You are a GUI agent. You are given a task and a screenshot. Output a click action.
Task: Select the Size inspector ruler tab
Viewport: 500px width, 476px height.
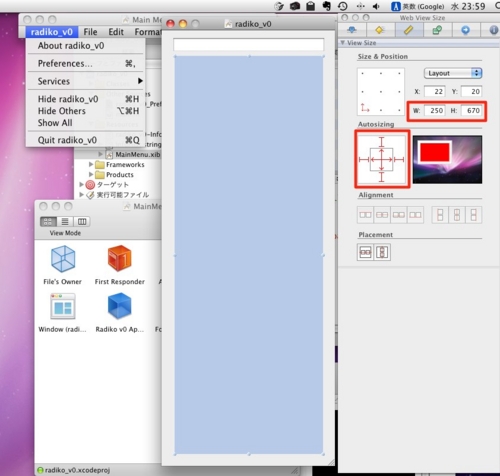pos(409,30)
